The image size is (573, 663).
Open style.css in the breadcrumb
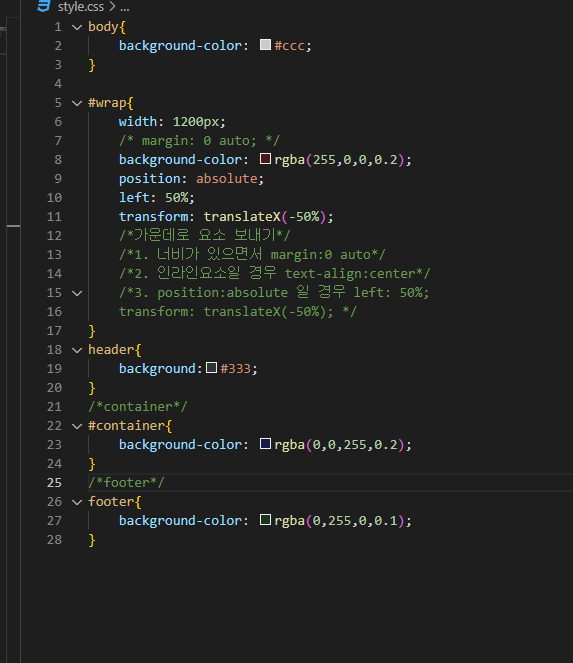[x=81, y=7]
